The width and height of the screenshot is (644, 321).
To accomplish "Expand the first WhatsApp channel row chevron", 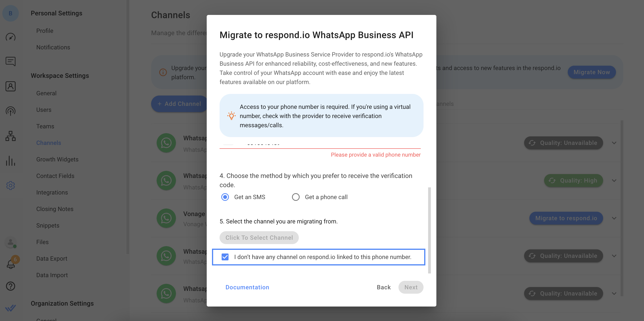I will [614, 143].
